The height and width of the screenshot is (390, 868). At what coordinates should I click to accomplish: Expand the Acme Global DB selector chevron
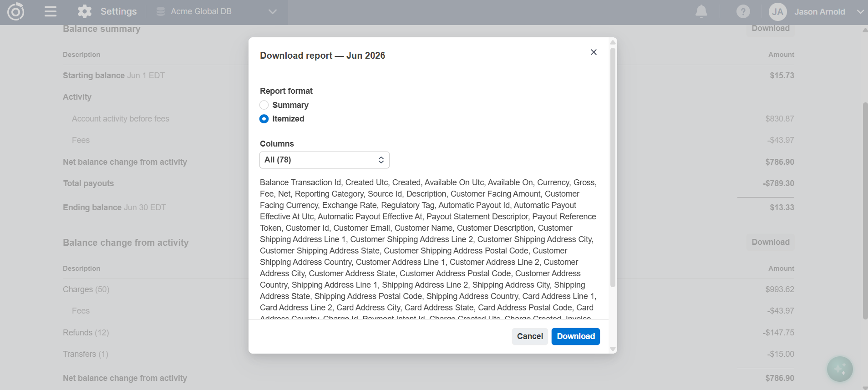pyautogui.click(x=272, y=11)
